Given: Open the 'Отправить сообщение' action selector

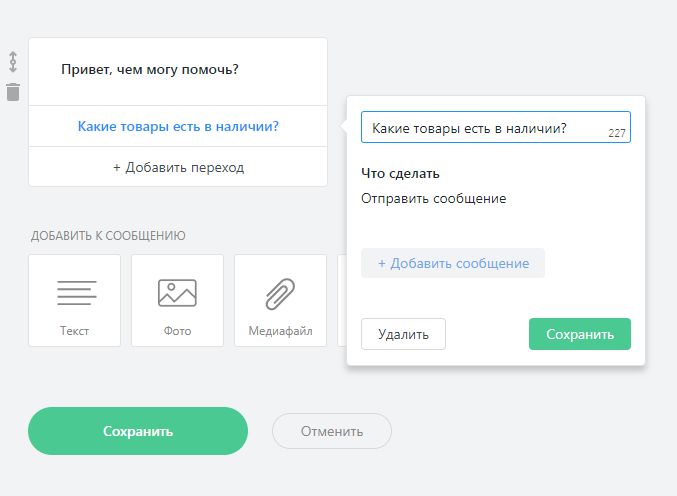Looking at the screenshot, I should [434, 198].
